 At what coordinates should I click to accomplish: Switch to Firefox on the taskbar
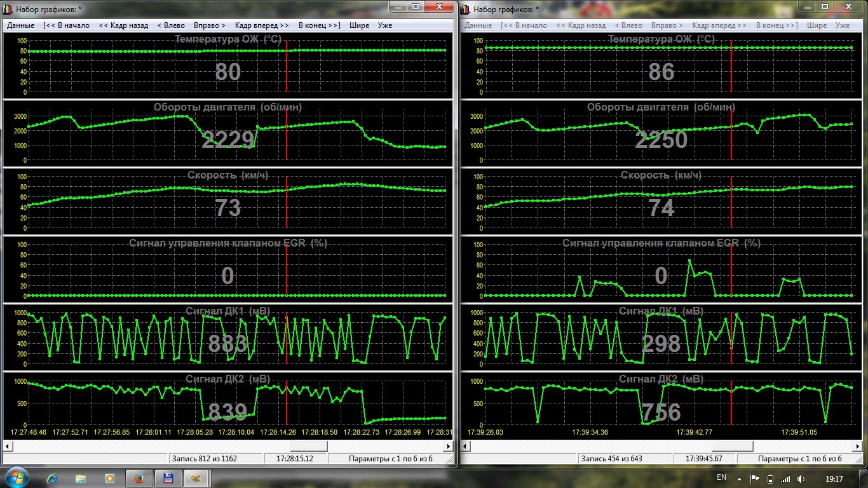coord(140,478)
